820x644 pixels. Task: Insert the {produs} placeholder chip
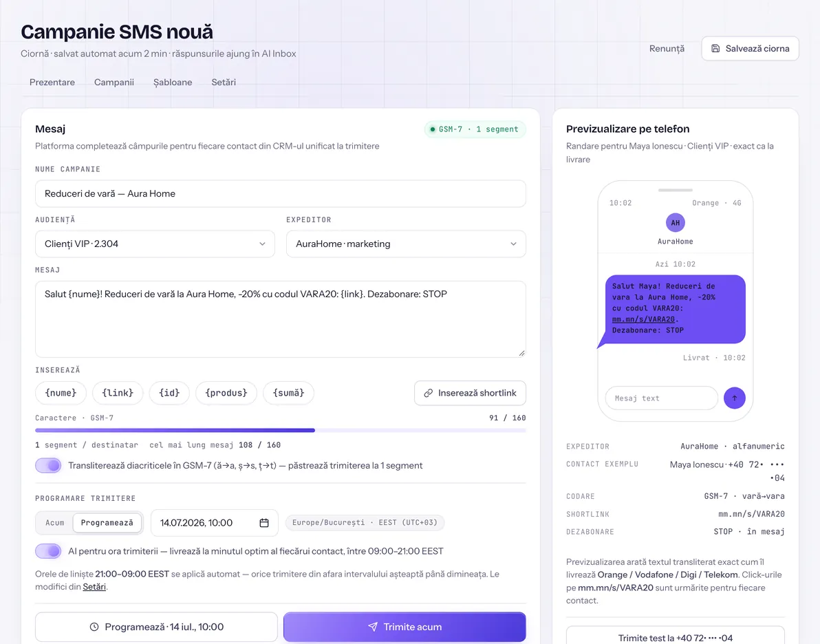(x=226, y=393)
